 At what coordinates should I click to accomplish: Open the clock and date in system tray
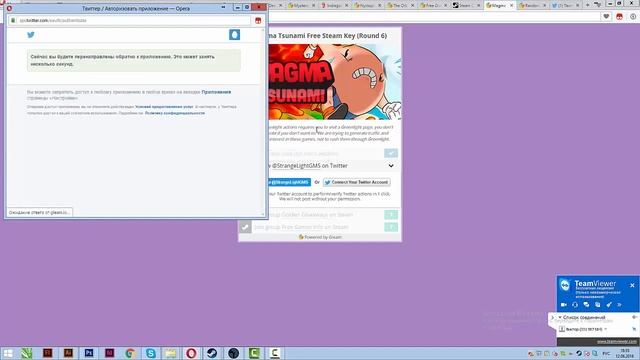pos(625,353)
